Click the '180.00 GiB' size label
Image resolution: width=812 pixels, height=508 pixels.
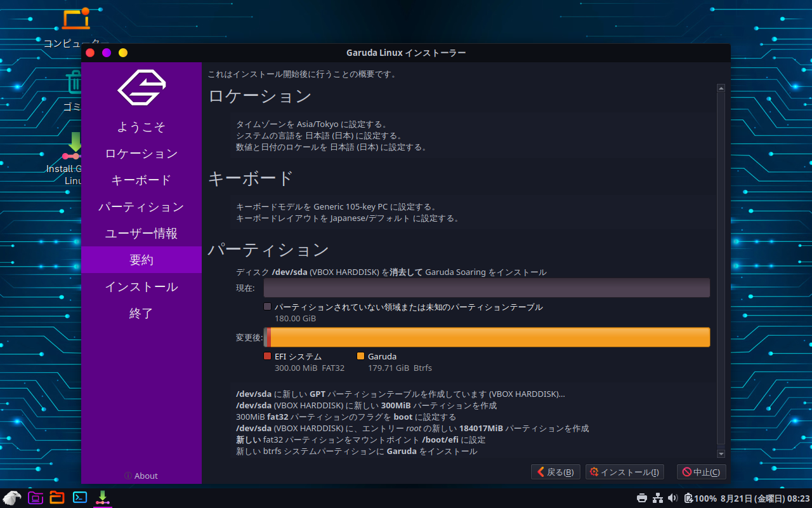pos(295,318)
